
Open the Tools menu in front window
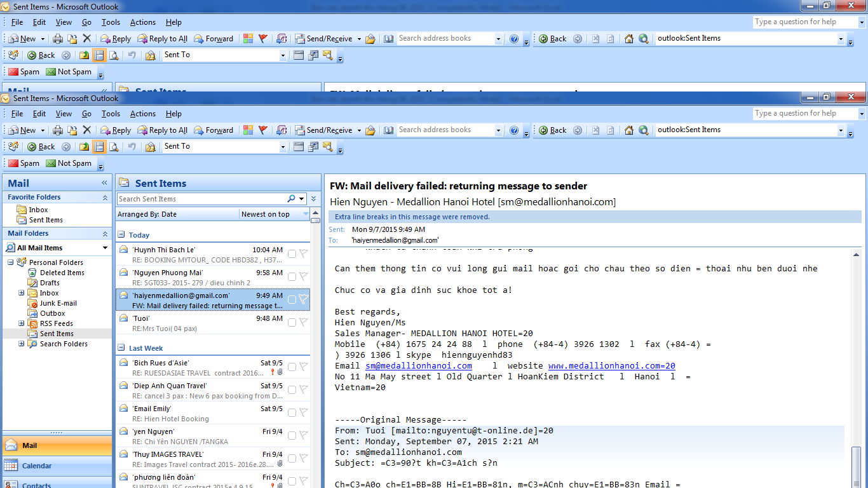point(111,114)
